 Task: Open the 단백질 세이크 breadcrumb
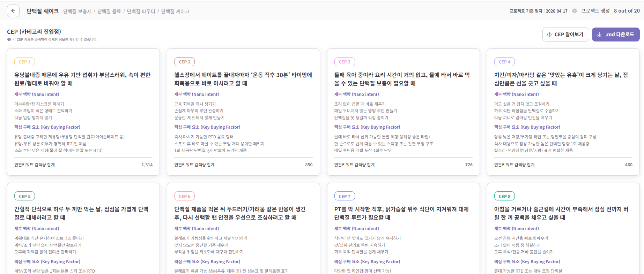(x=175, y=12)
